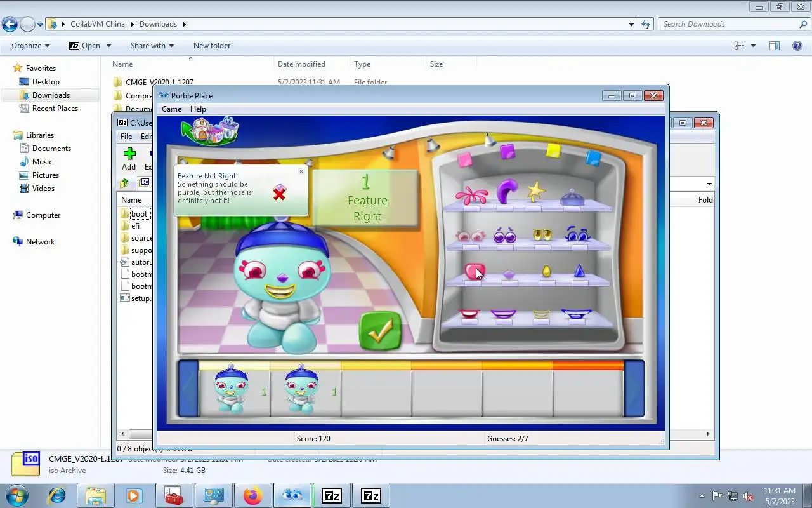Click New folder in Explorer toolbar
812x508 pixels.
coord(212,46)
